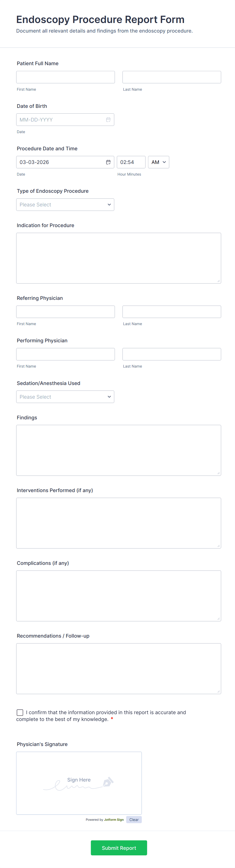Open the Date of Birth calendar picker icon
This screenshot has height=868, width=235.
click(x=108, y=120)
